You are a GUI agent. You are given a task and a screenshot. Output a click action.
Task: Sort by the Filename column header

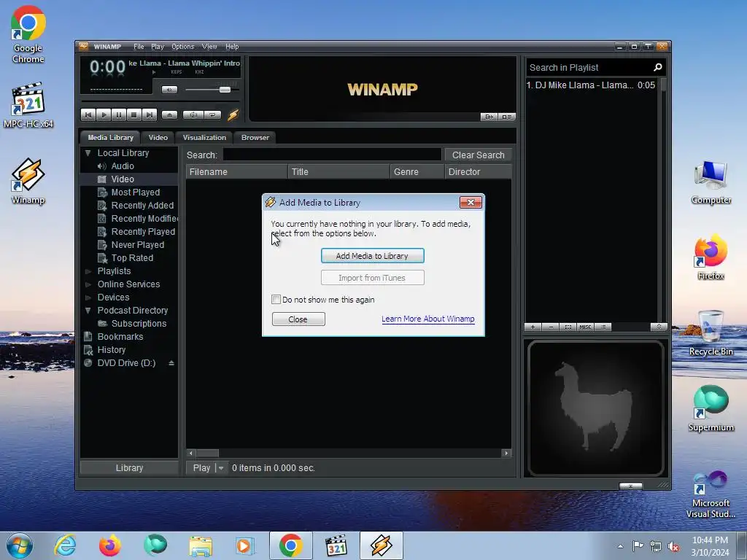(x=236, y=172)
